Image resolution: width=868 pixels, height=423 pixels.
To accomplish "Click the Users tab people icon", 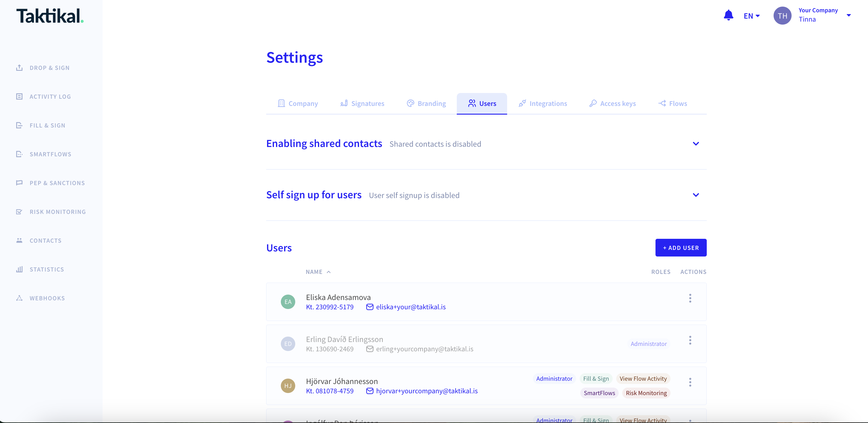I will [472, 103].
